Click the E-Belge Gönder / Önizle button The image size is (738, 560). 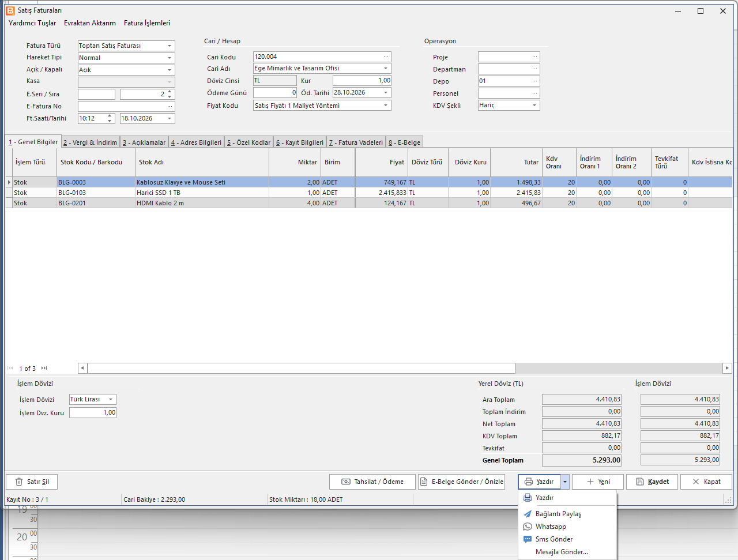point(461,482)
